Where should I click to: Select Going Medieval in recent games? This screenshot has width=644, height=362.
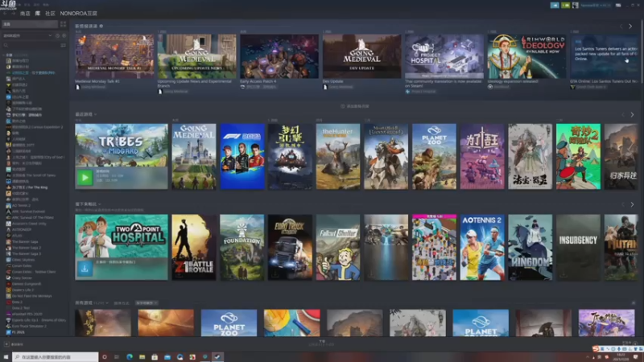click(x=194, y=156)
